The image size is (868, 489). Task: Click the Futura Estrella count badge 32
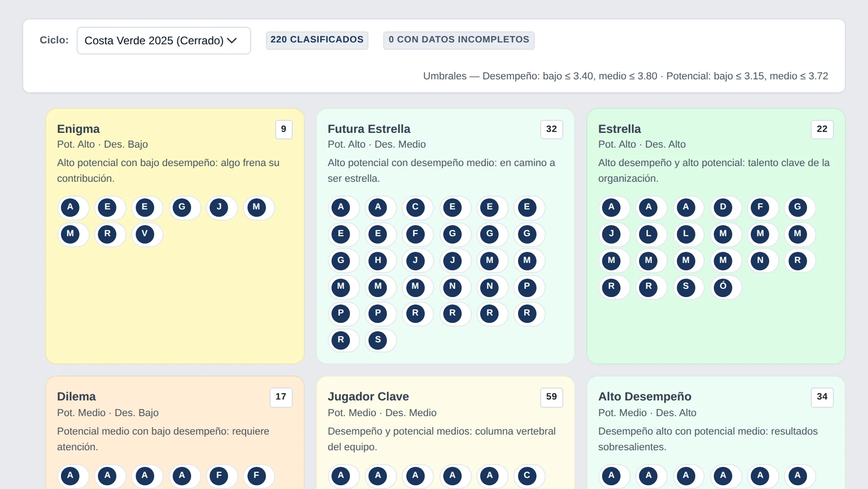tap(552, 129)
